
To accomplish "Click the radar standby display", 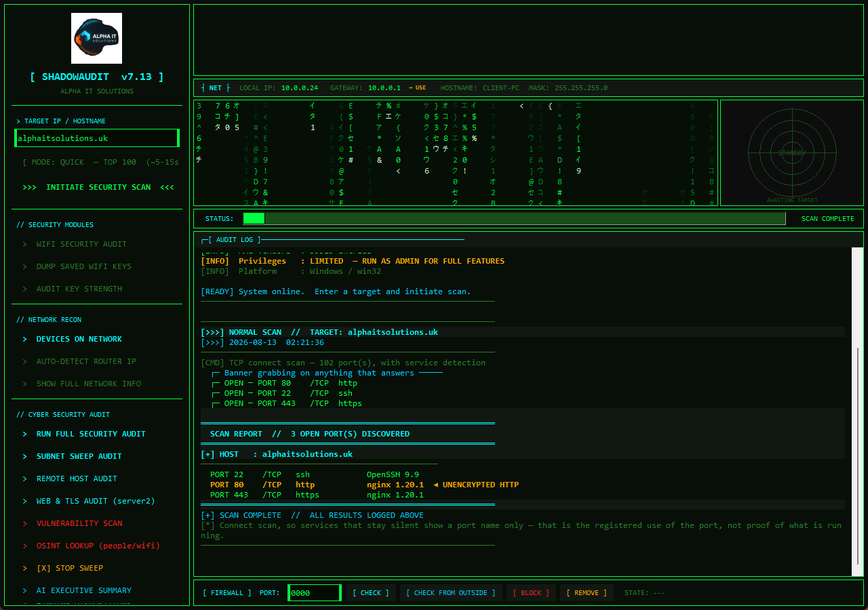I will point(792,152).
